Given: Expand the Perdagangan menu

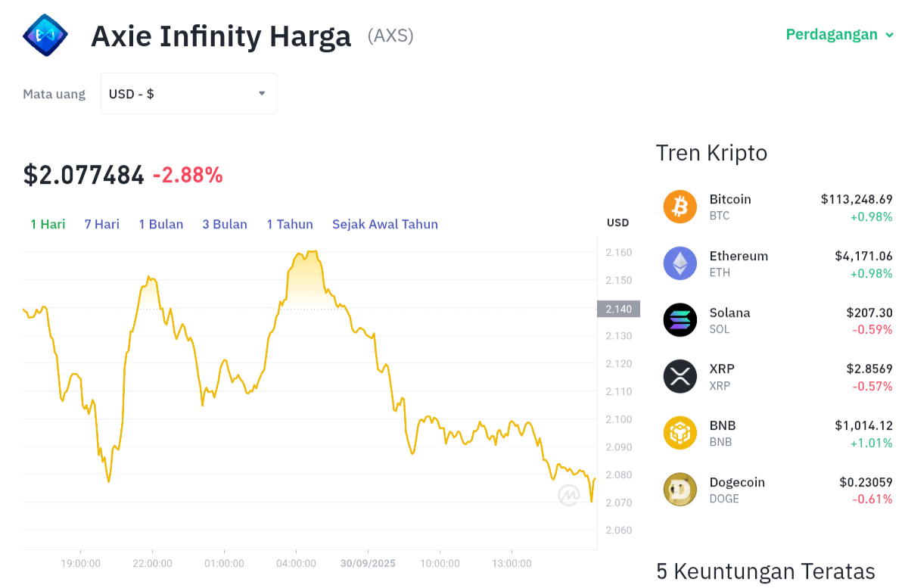Looking at the screenshot, I should pyautogui.click(x=839, y=35).
